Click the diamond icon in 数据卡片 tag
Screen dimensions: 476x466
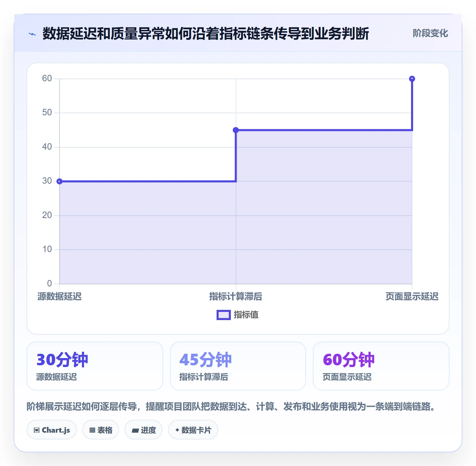[x=177, y=430]
